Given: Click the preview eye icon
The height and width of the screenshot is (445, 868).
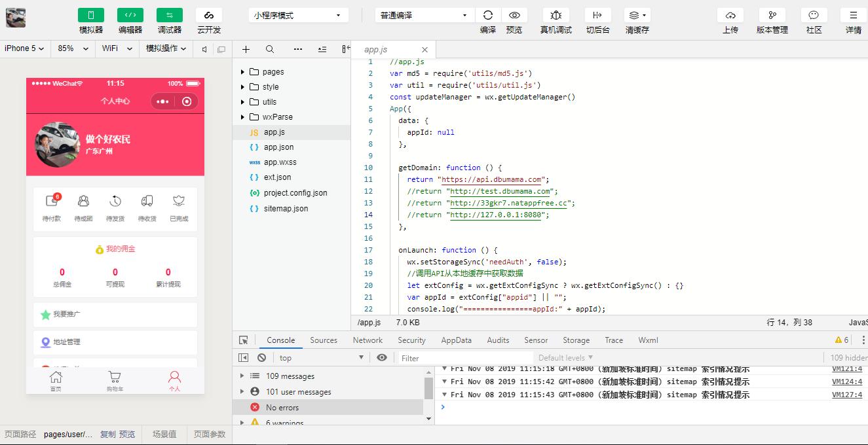Looking at the screenshot, I should pyautogui.click(x=514, y=15).
